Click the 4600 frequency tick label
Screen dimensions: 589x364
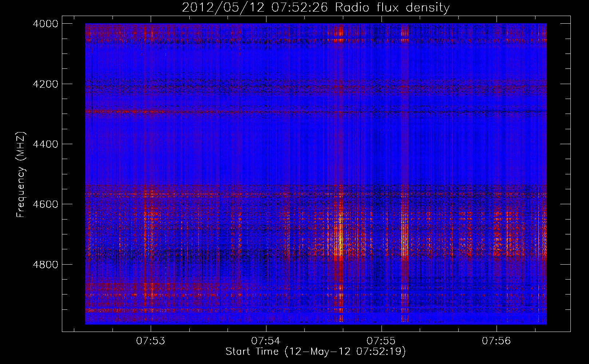pyautogui.click(x=46, y=204)
